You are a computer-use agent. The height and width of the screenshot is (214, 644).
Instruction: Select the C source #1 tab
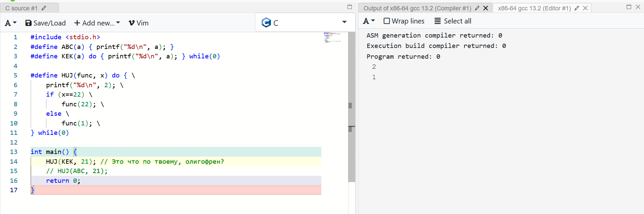[x=21, y=8]
